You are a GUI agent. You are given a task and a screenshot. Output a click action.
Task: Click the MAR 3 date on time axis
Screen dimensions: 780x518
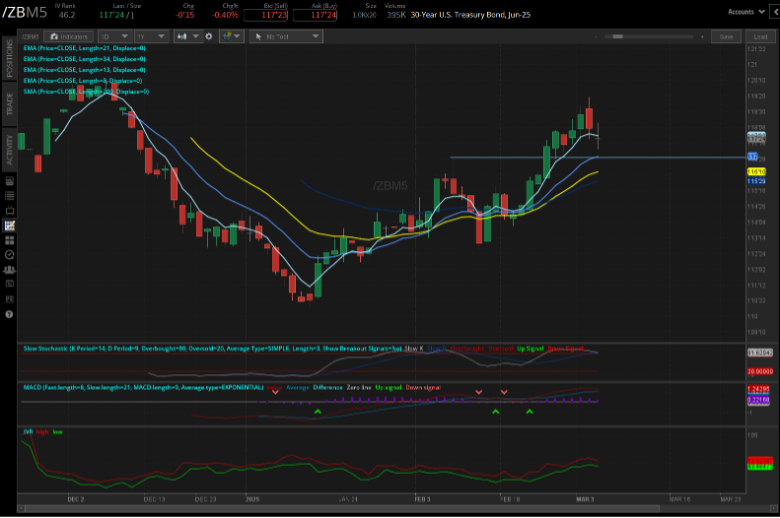click(x=585, y=499)
